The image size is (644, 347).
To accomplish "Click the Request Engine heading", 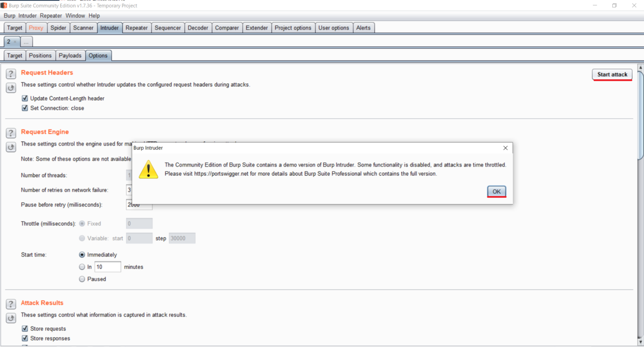I will [45, 132].
